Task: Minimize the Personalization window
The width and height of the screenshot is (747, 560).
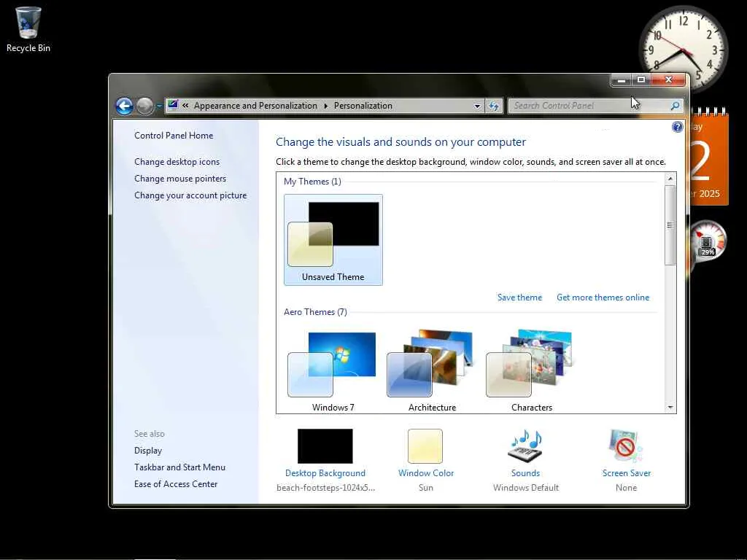Action: [622, 80]
